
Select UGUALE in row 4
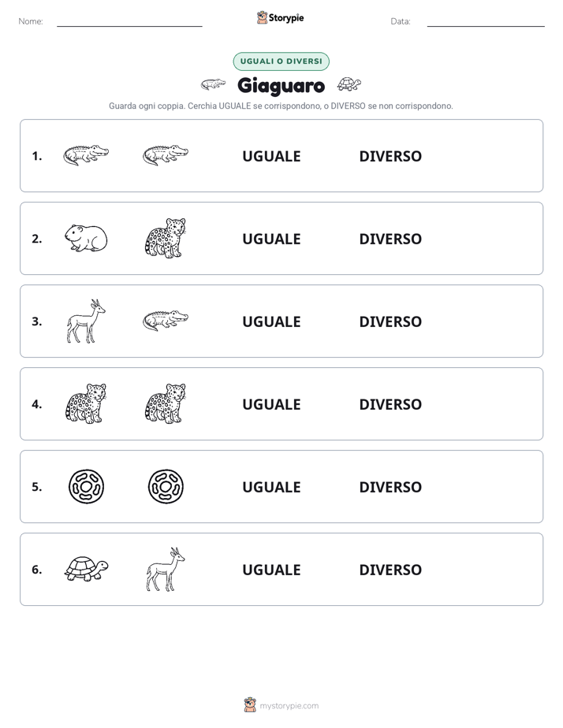[x=272, y=404]
